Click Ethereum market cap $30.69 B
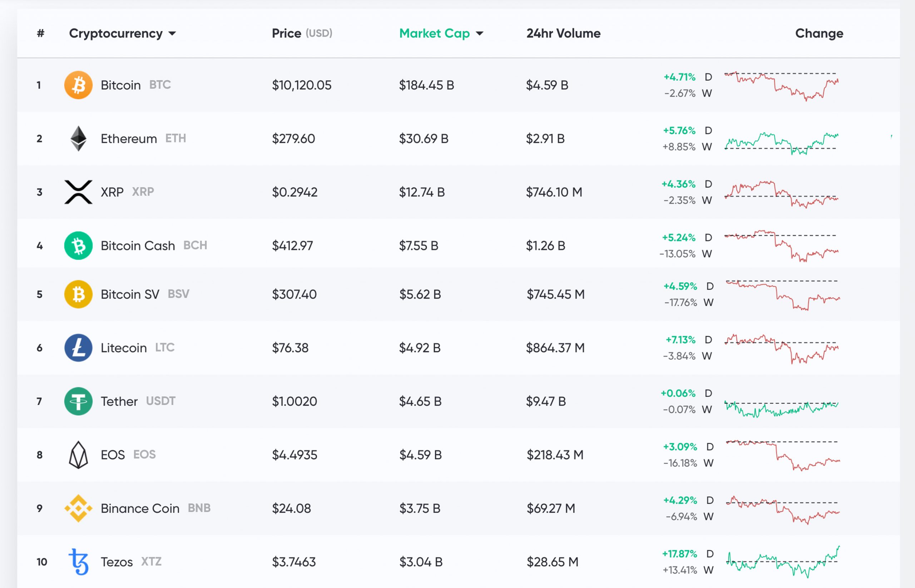 423,138
